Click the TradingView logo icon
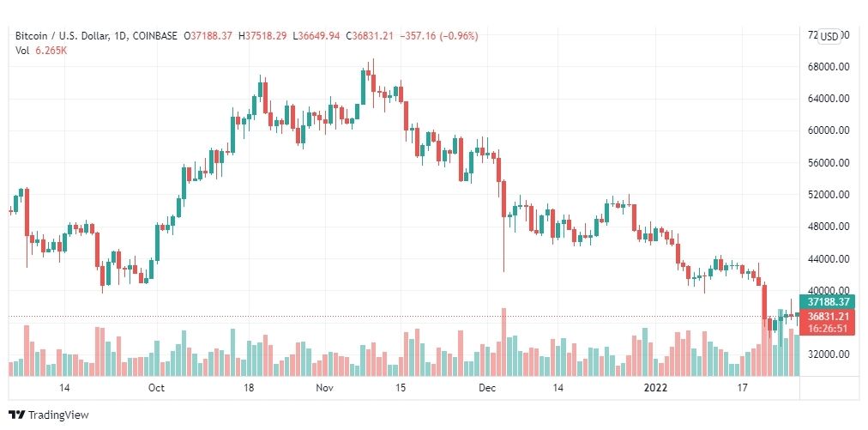 tap(16, 415)
